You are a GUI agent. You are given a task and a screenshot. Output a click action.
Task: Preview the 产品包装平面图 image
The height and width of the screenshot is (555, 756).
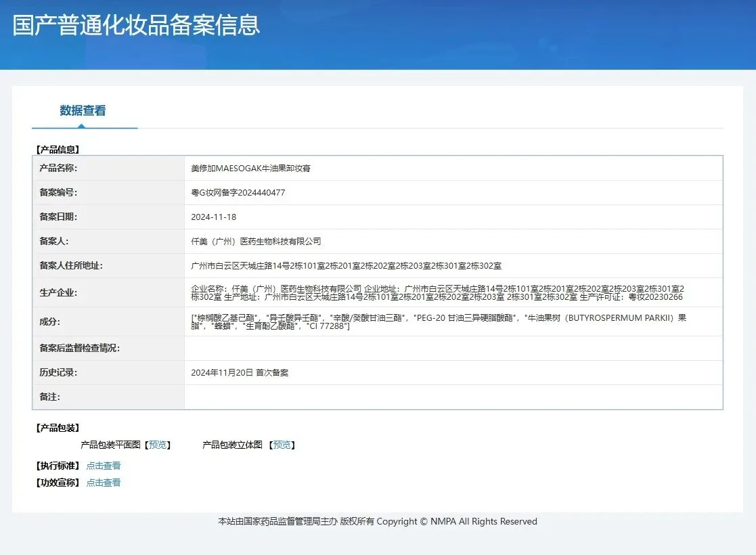[x=158, y=445]
